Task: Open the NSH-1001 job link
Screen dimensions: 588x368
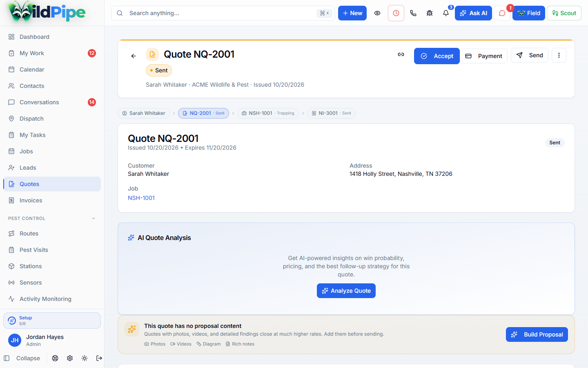Action: 141,198
